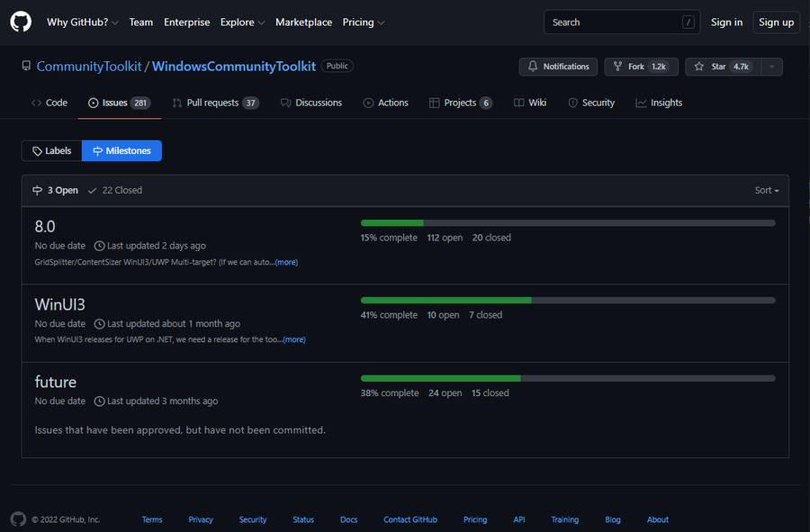Open the Sort dropdown
The width and height of the screenshot is (810, 532).
(767, 190)
